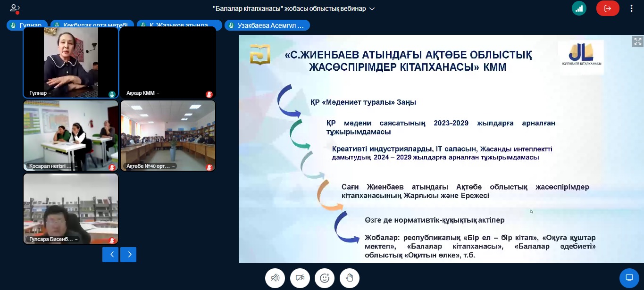The image size is (644, 290).
Task: Toggle the webcam sharing button
Action: 300,278
